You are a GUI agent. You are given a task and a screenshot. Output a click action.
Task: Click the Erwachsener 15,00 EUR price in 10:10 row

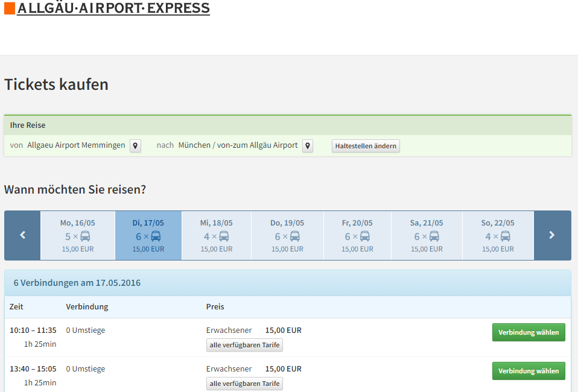click(284, 330)
